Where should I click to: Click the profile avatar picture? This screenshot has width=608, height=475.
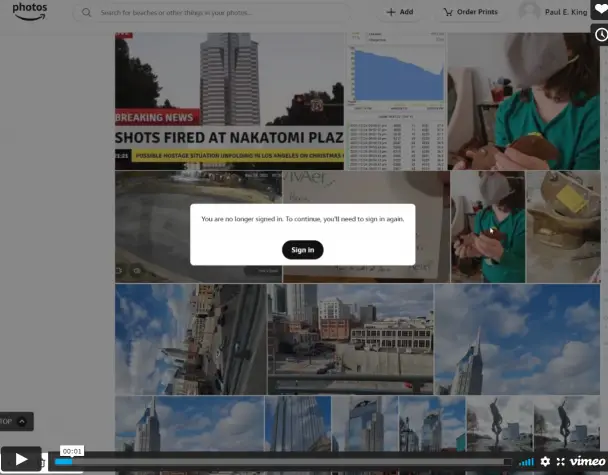point(529,10)
